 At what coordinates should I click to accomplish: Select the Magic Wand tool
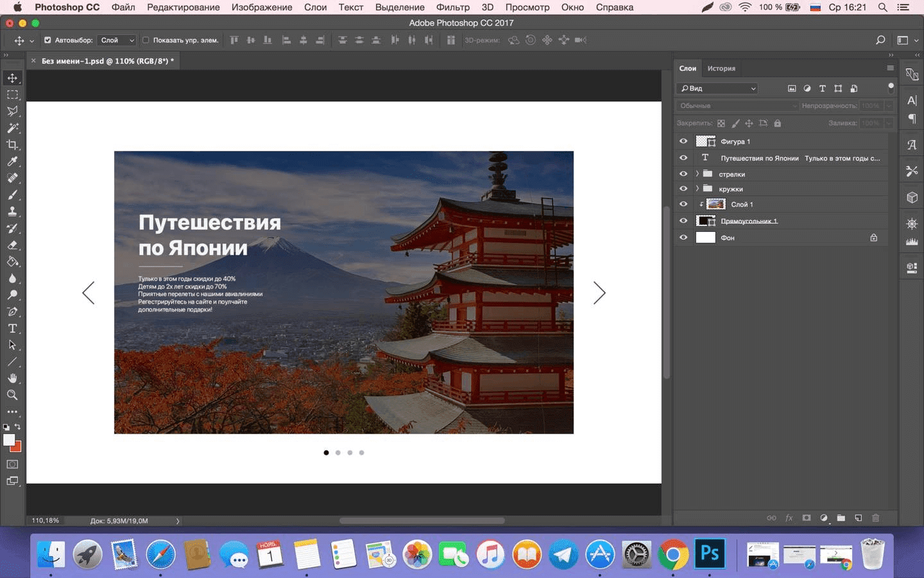[12, 128]
